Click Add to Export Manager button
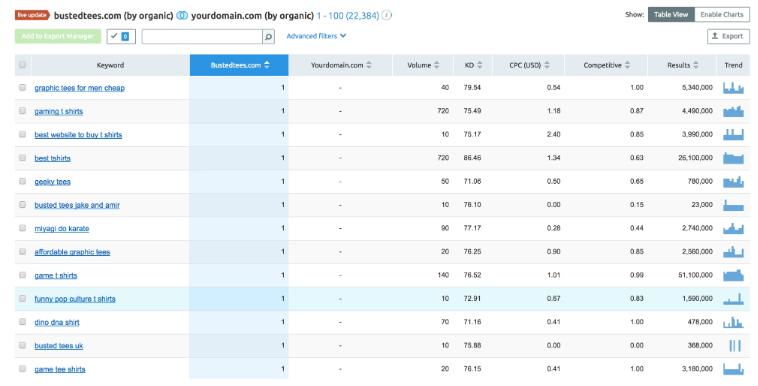758x386 pixels. [58, 36]
